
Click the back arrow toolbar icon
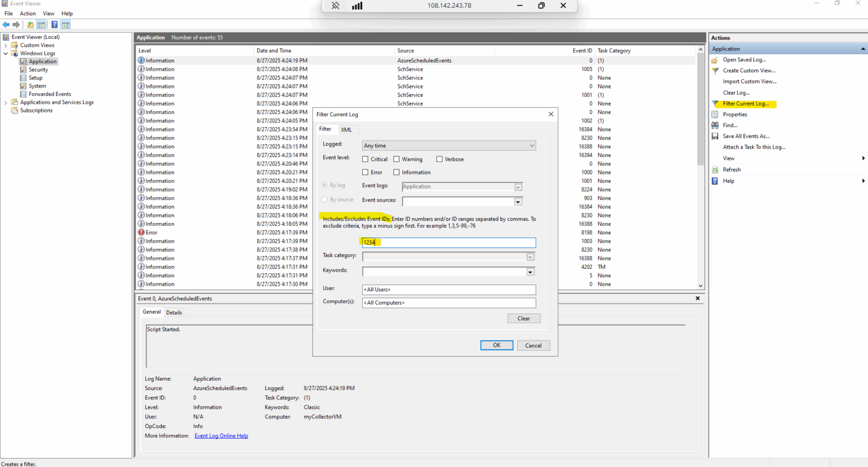[6, 25]
